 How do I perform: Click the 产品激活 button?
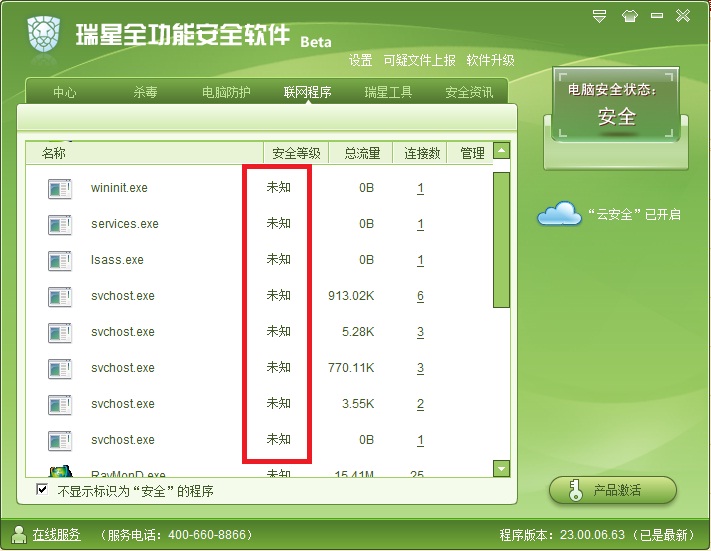coord(613,490)
